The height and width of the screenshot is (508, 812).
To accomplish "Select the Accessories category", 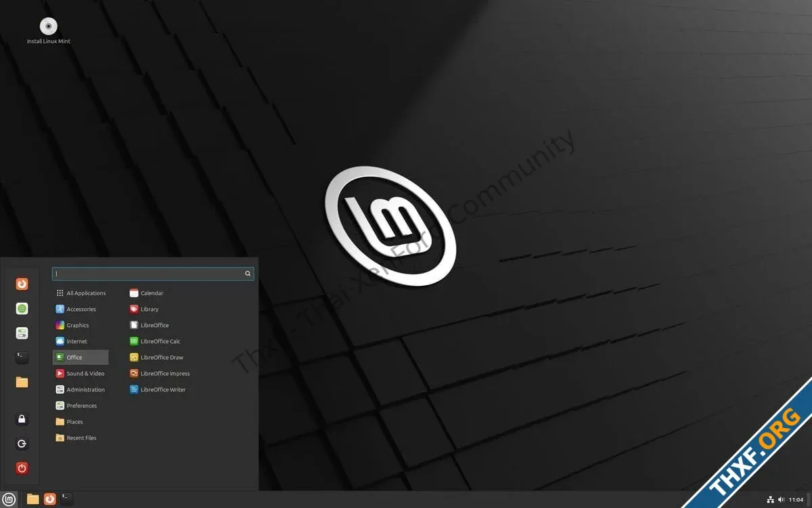I will click(81, 309).
